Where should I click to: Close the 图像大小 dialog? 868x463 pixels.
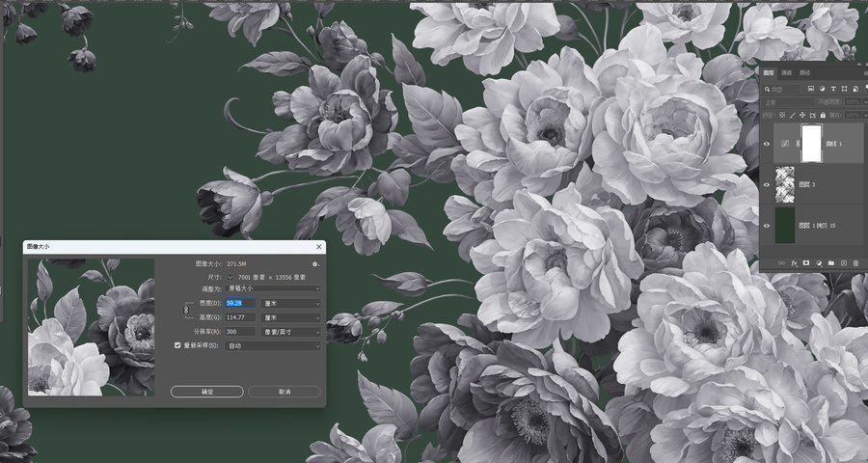[x=319, y=247]
